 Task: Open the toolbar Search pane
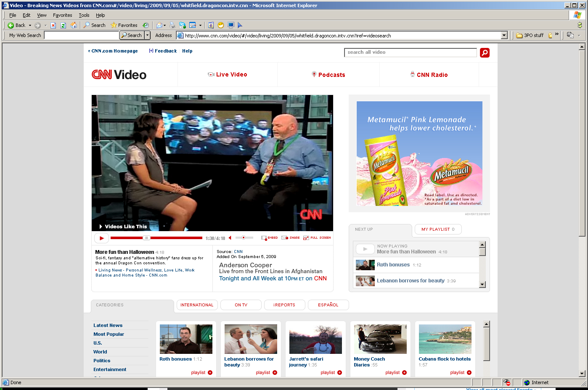tap(94, 25)
